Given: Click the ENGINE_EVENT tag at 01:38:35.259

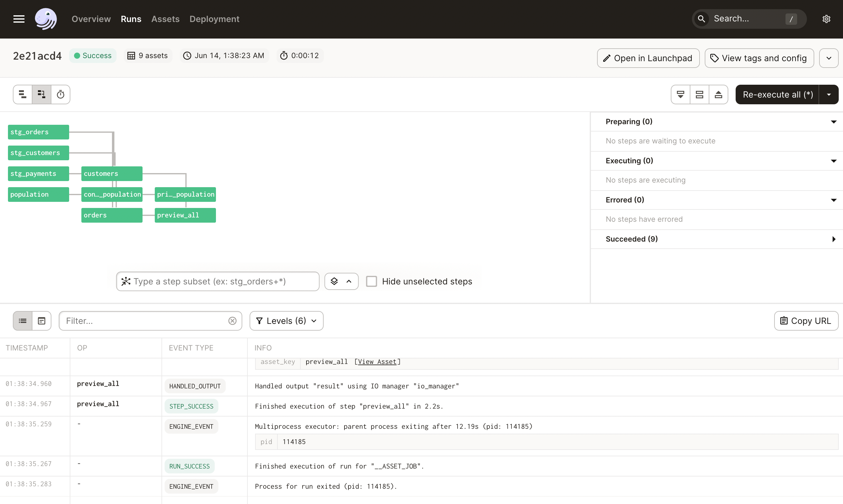Looking at the screenshot, I should click(x=191, y=427).
